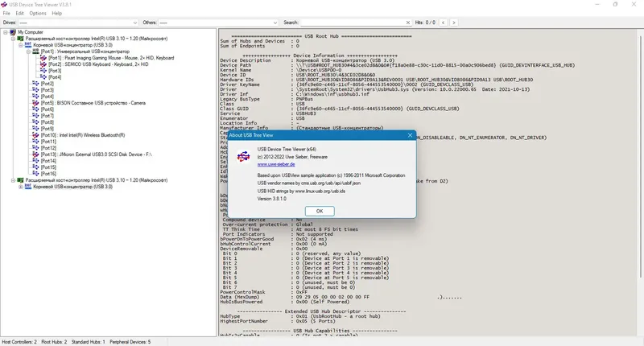Open the Help menu
This screenshot has width=644, height=346.
pos(56,13)
